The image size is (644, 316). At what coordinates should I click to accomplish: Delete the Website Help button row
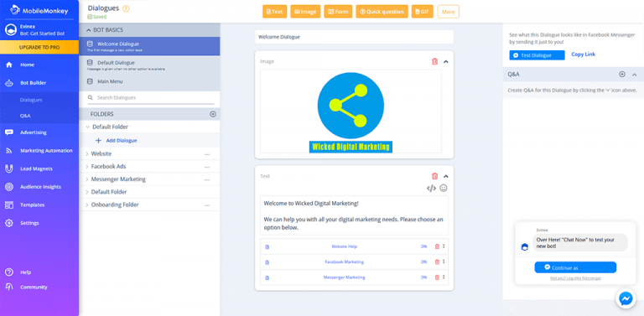click(x=437, y=246)
